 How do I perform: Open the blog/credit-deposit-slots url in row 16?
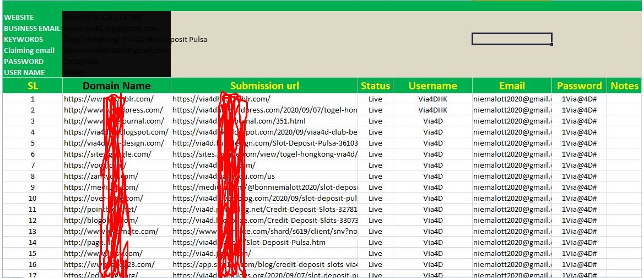[x=264, y=264]
